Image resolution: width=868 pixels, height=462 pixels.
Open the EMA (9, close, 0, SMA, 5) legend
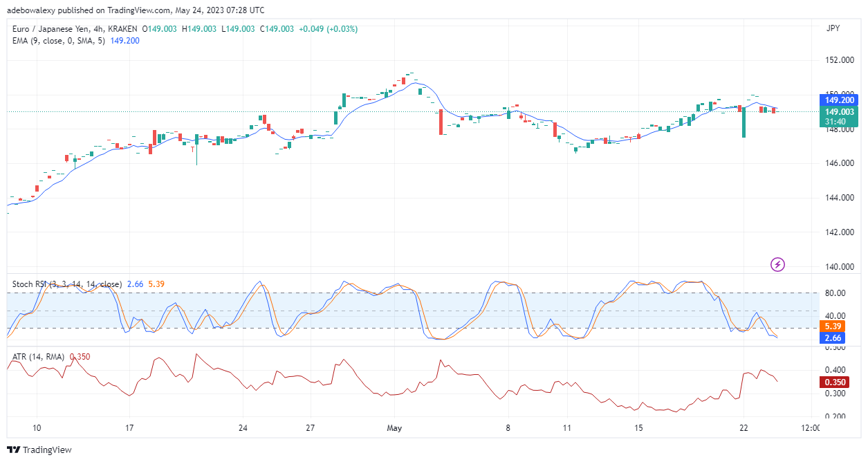pyautogui.click(x=59, y=41)
